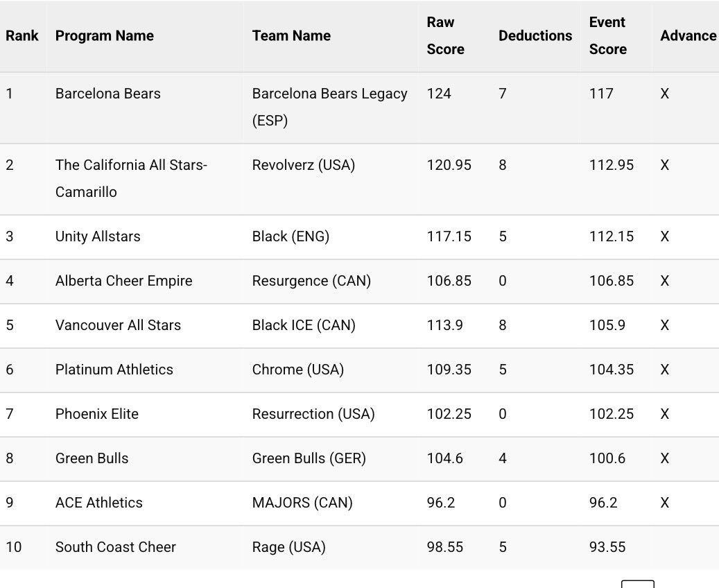Click the Rank column header
Screen dimensions: 719x588
22,36
